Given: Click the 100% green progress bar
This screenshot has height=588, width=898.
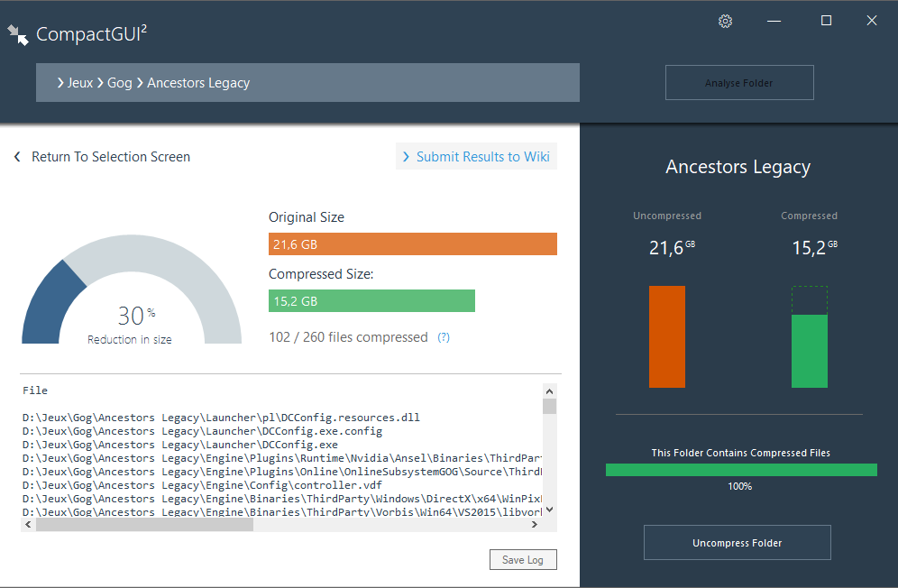Looking at the screenshot, I should [x=741, y=470].
